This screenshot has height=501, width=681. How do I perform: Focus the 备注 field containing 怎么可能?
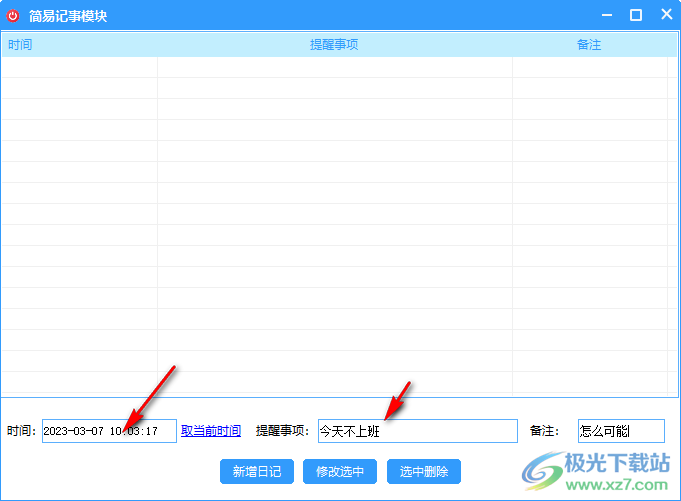[620, 431]
